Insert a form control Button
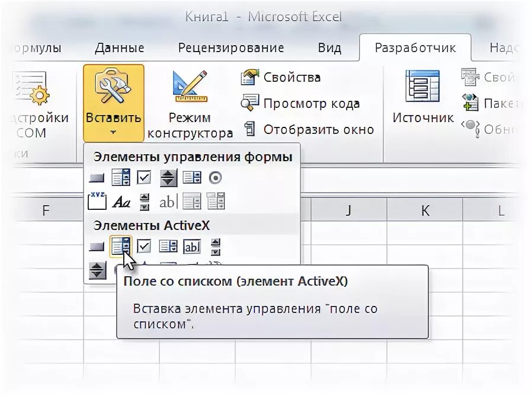Image resolution: width=532 pixels, height=396 pixels. click(97, 178)
